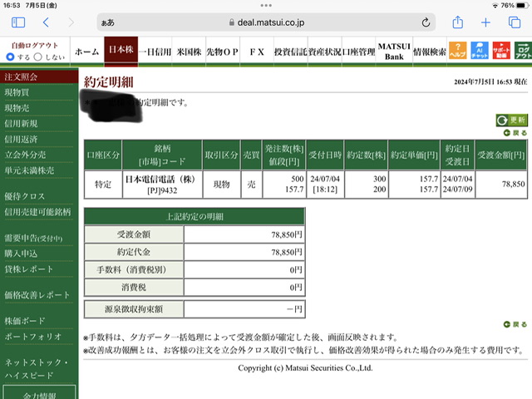Click the green ログアウト icon
Screen dimensions: 532x399
[x=523, y=51]
